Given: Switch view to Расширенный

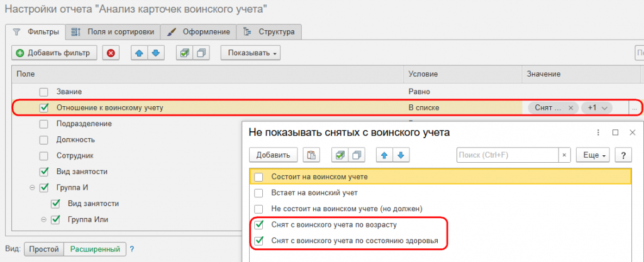Looking at the screenshot, I should tap(96, 249).
